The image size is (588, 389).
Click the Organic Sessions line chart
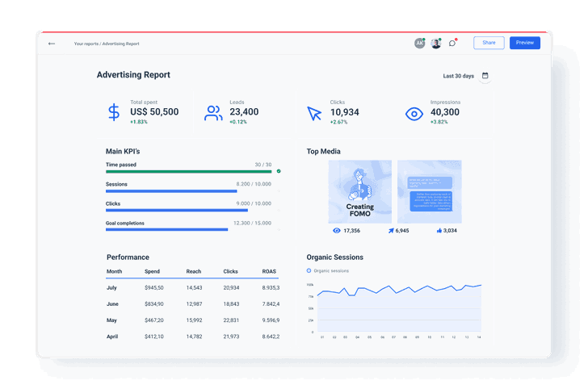(399, 308)
